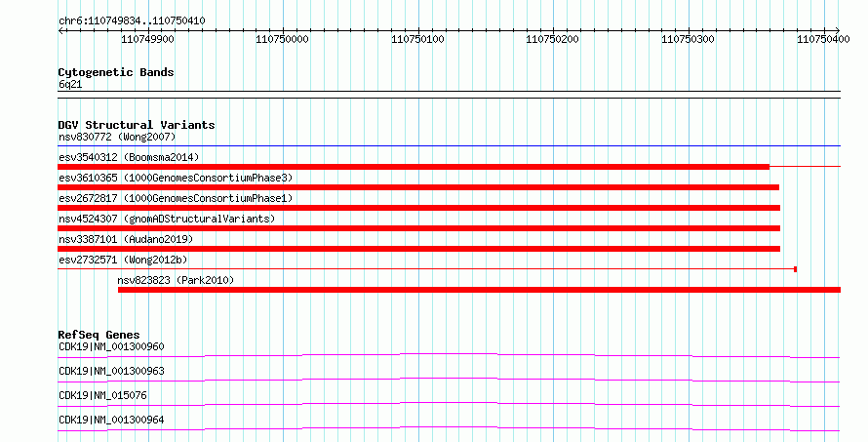This screenshot has height=442, width=868.
Task: Click the left arrow end of the ruler
Action: click(60, 30)
